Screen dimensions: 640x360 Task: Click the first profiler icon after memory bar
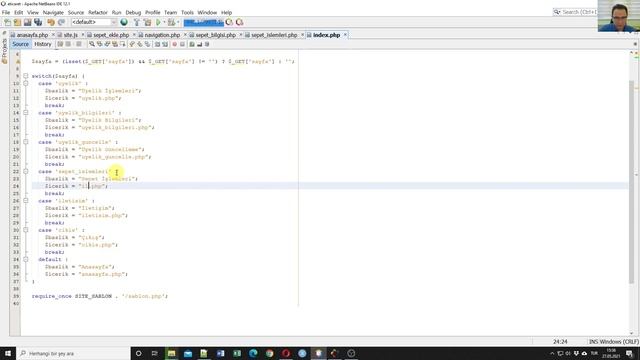[229, 22]
